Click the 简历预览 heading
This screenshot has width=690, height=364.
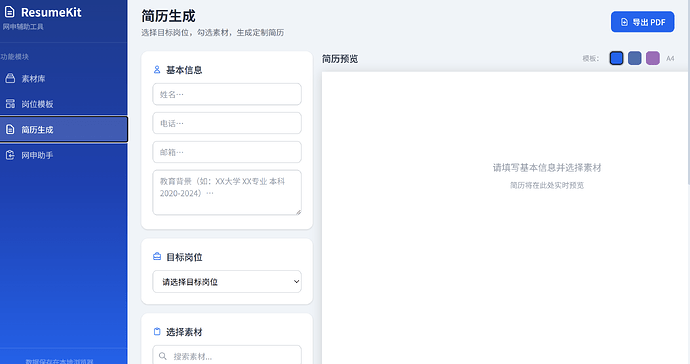pyautogui.click(x=340, y=59)
